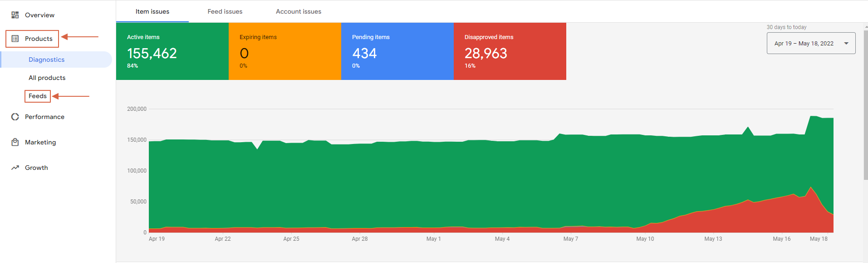The height and width of the screenshot is (263, 868).
Task: Open the Apr 19 – May 18, 2022 date range dropdown
Action: coord(811,43)
